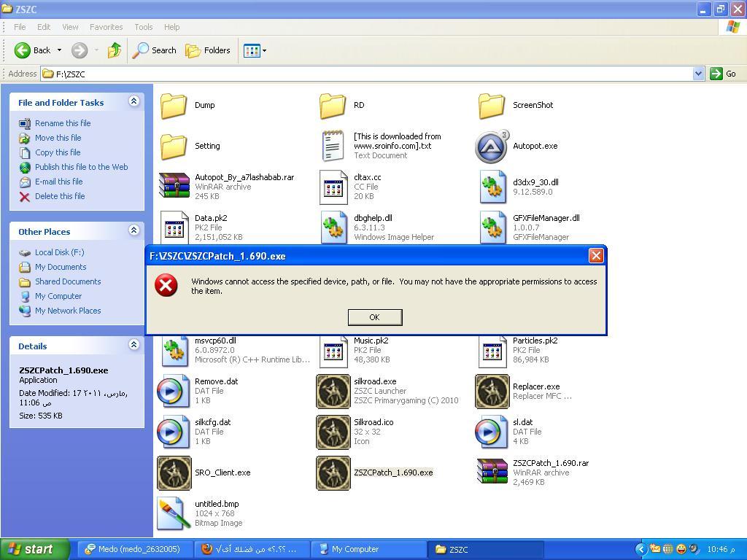Click OK in the error dialog
Image resolution: width=747 pixels, height=560 pixels.
click(x=375, y=317)
